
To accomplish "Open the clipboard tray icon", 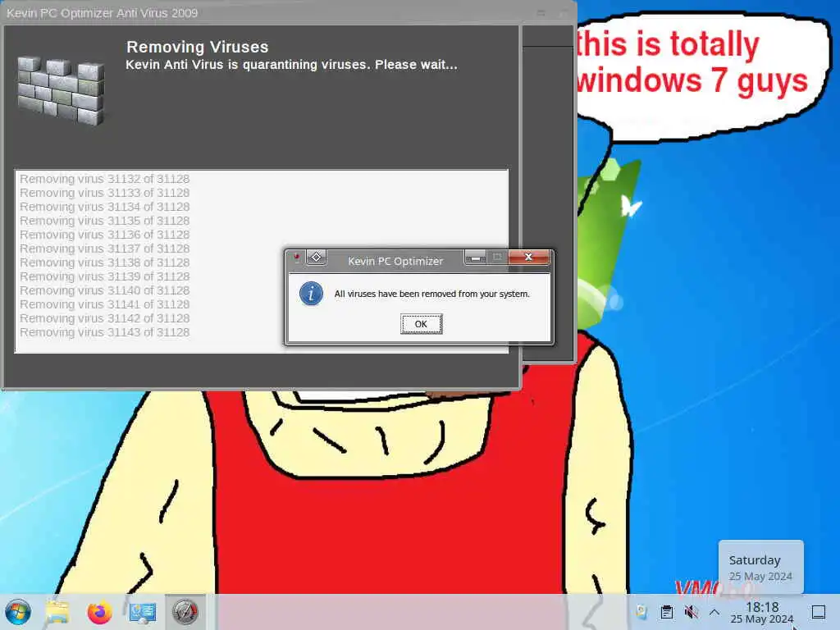I will pyautogui.click(x=666, y=612).
